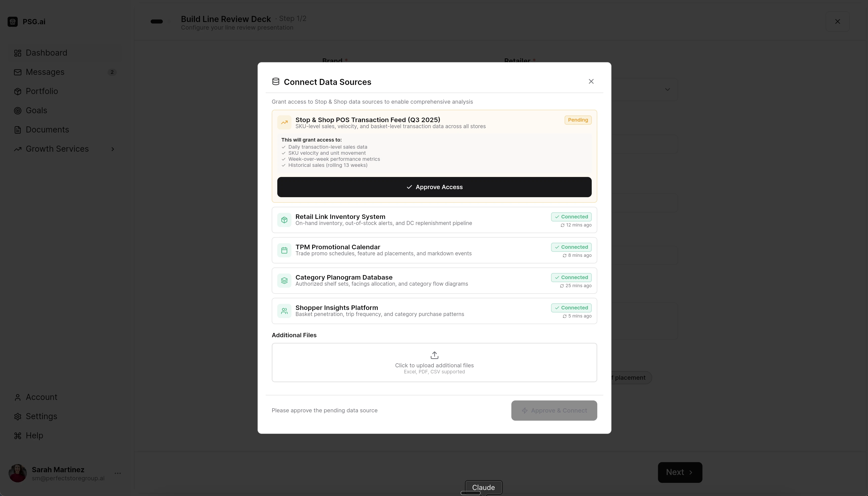The height and width of the screenshot is (496, 868).
Task: Toggle the switch next to Build Line Review Deck
Action: (157, 21)
